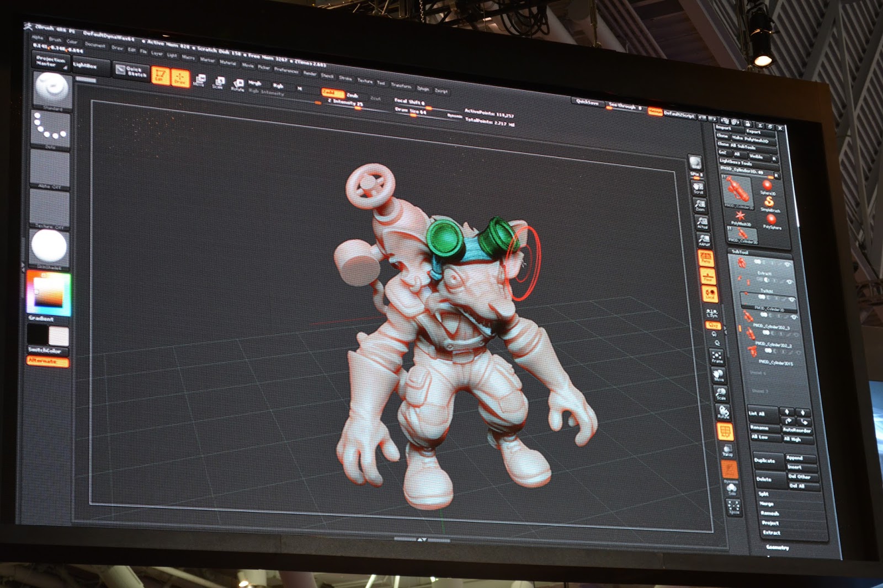883x588 pixels.
Task: Click the viewport Scale navigation icon
Action: [x=721, y=394]
